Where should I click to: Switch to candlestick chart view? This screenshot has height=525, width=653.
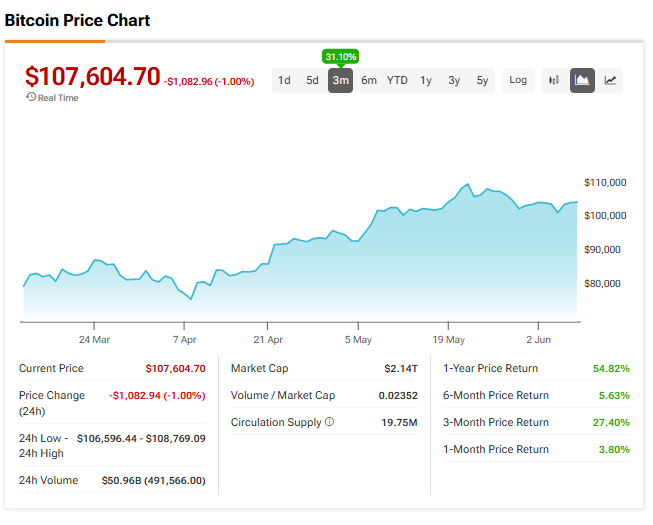(554, 80)
